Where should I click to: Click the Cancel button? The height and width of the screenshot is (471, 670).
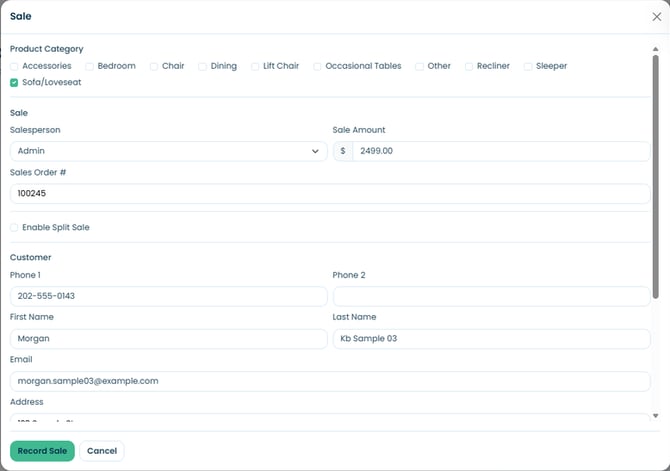tap(102, 451)
